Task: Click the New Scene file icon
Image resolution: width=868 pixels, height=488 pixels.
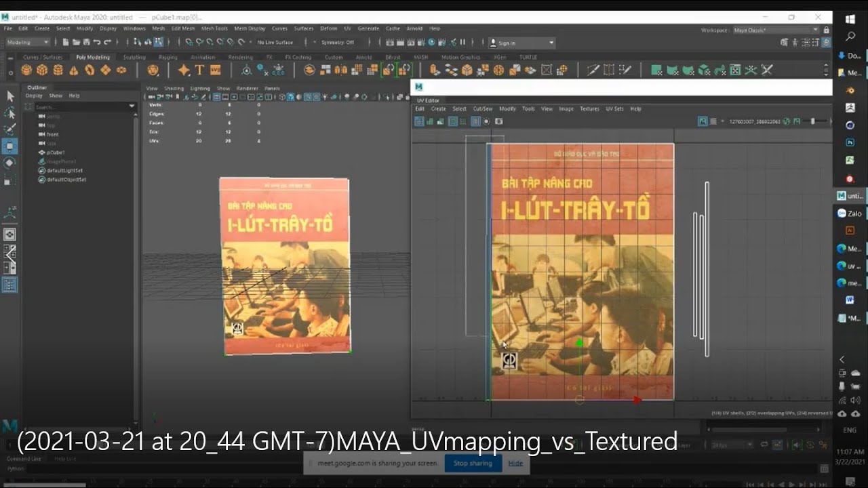Action: (66, 42)
